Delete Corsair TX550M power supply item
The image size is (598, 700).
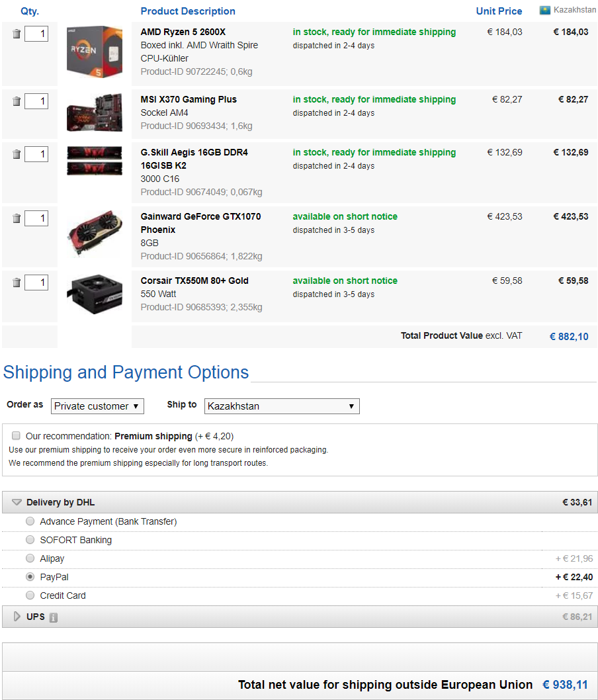coord(17,283)
